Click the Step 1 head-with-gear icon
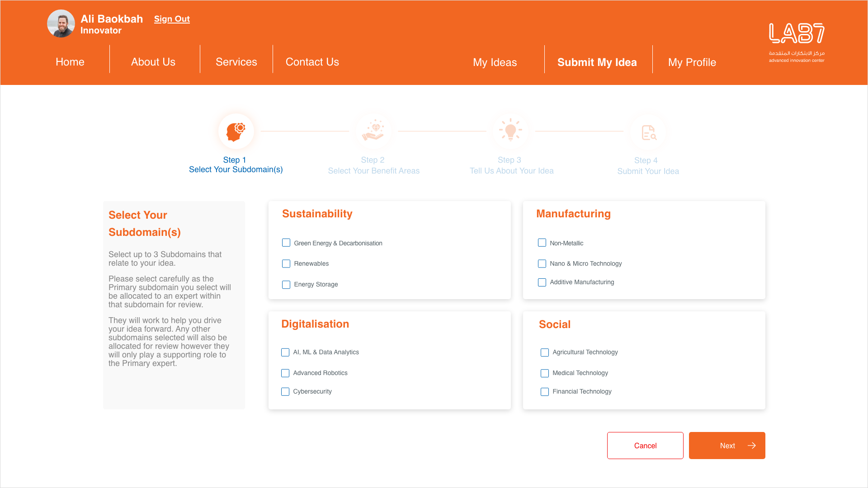The width and height of the screenshot is (868, 488). click(x=236, y=131)
